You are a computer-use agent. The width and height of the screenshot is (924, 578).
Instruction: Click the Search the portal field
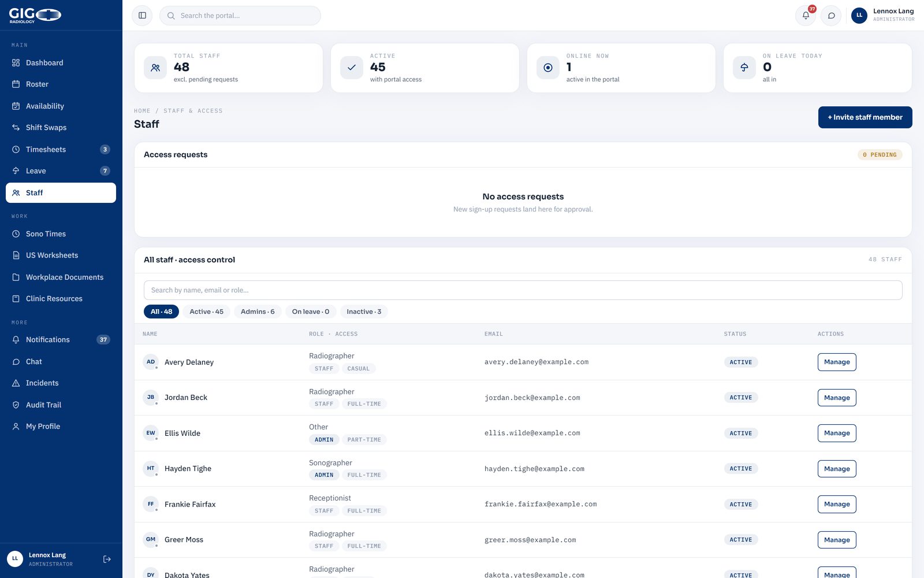coord(240,16)
